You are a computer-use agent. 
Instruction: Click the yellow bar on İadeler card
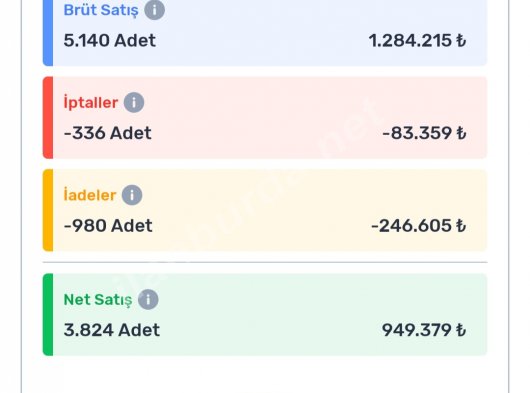(x=48, y=210)
